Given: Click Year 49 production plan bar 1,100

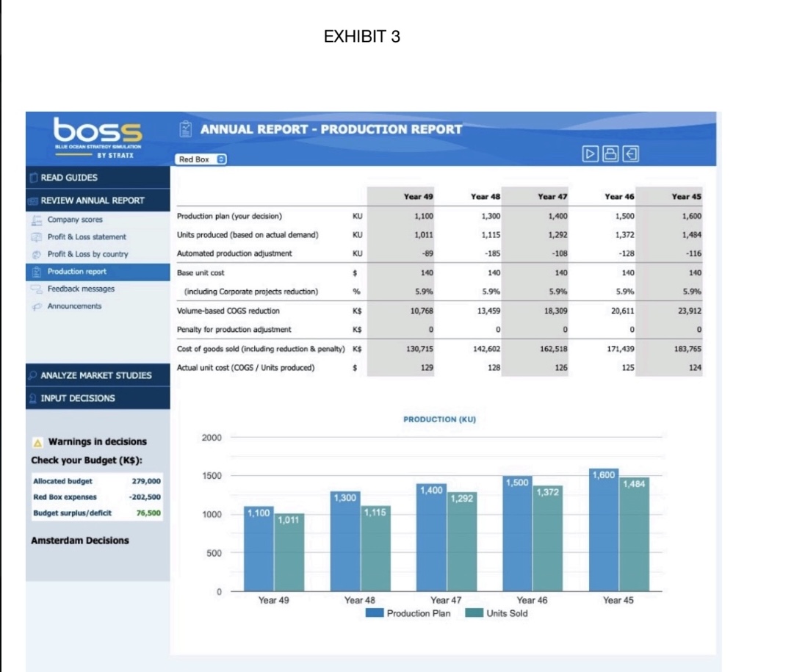Looking at the screenshot, I should tap(259, 549).
